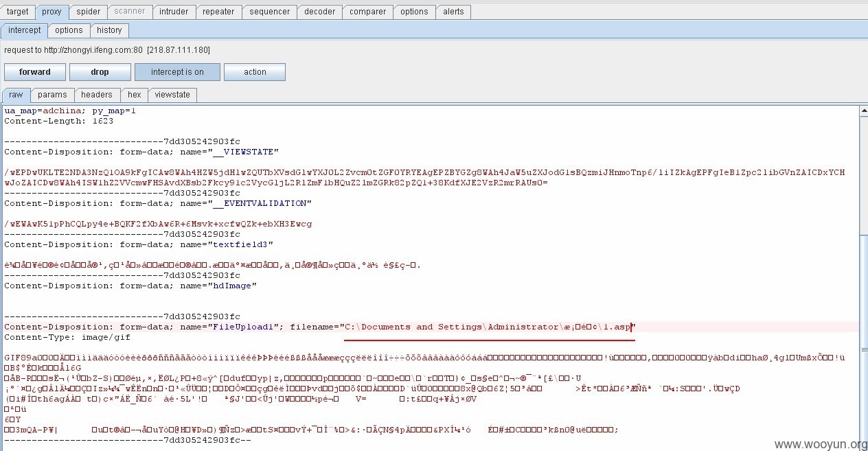The image size is (868, 451).
Task: Forward the intercepted request
Action: (35, 72)
